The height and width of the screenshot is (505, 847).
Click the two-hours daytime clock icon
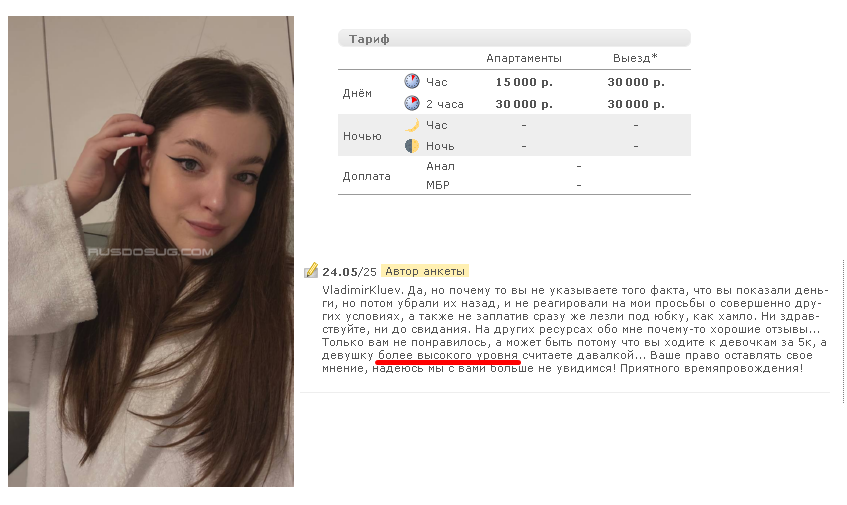point(412,103)
